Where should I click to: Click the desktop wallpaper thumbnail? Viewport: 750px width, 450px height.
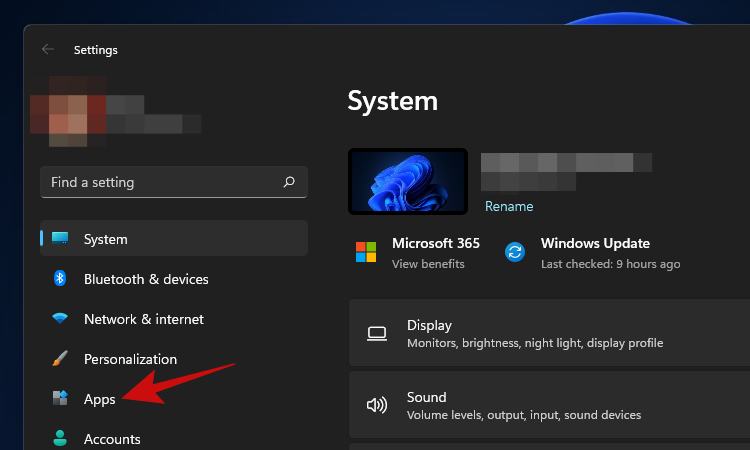(x=408, y=181)
